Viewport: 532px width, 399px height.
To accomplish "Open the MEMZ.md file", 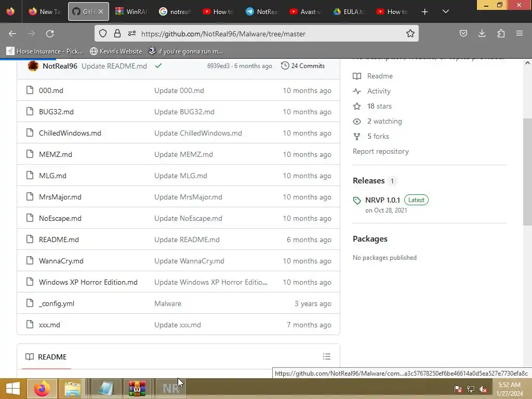I will click(55, 154).
